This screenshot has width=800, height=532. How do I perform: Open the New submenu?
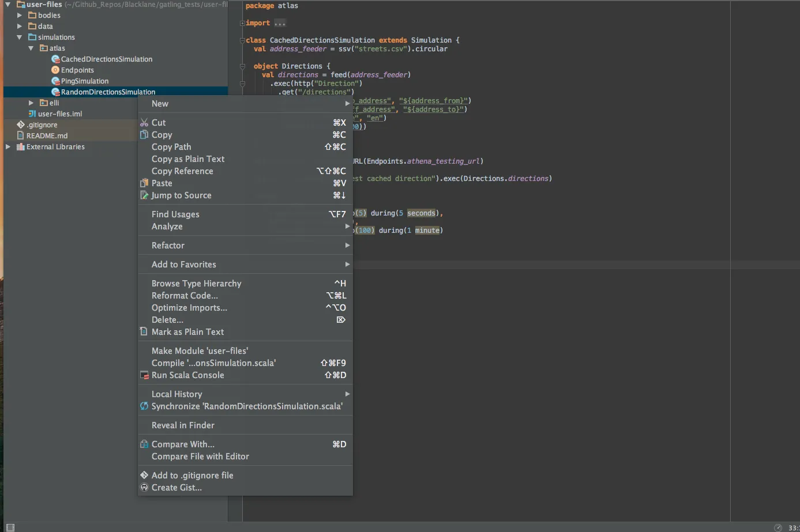click(245, 104)
